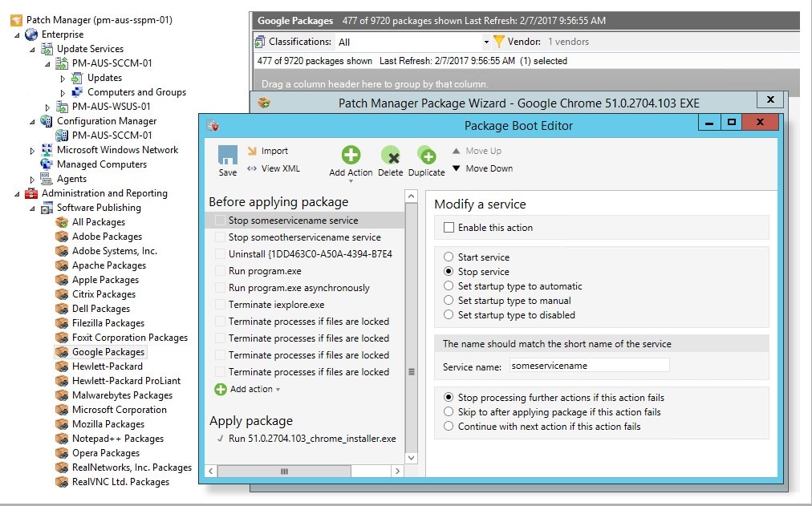Click the Package Boot Editor title icon
Viewport: 812px width, 506px height.
(x=213, y=125)
